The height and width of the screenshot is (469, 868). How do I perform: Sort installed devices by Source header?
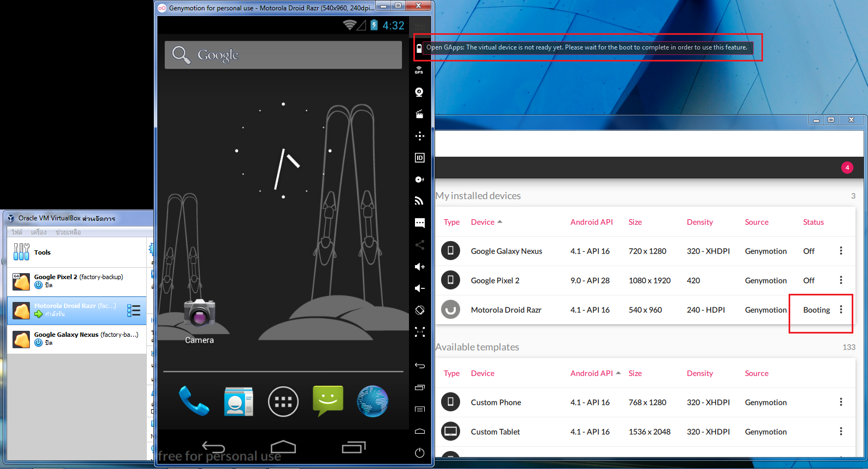[x=757, y=222]
